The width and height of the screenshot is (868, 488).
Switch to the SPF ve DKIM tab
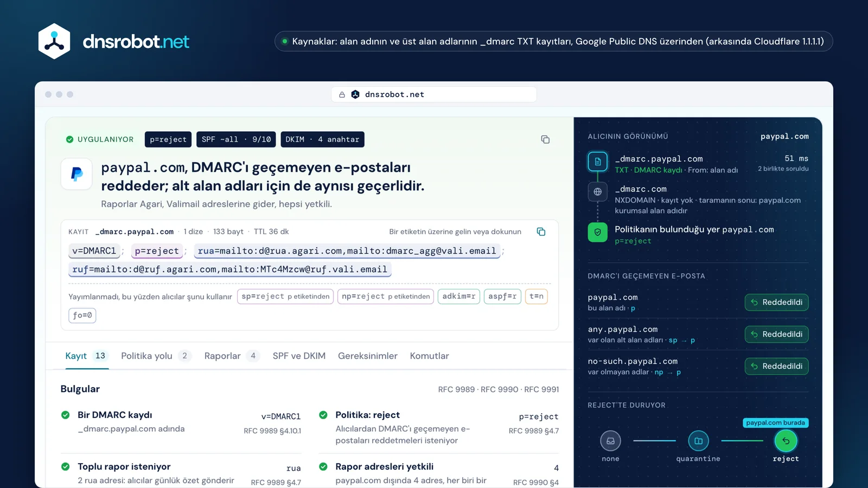tap(299, 356)
